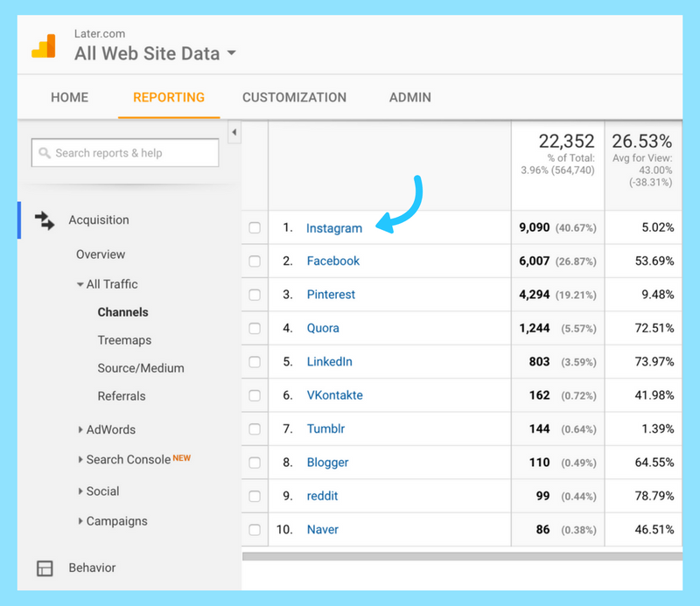This screenshot has height=606, width=700.
Task: Collapse the All Traffic section
Action: coord(80,284)
